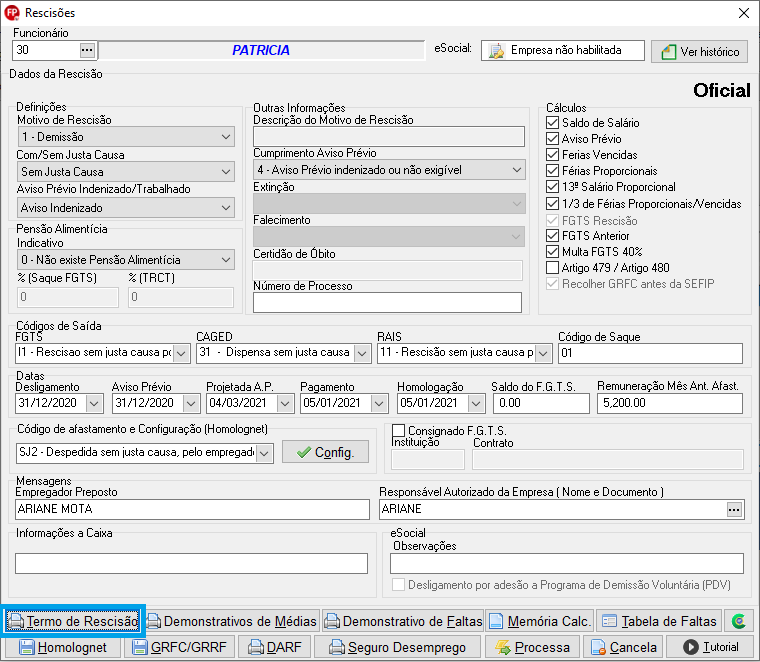
Task: Expand Cumprimento Aviso Prévio dropdown
Action: click(517, 170)
